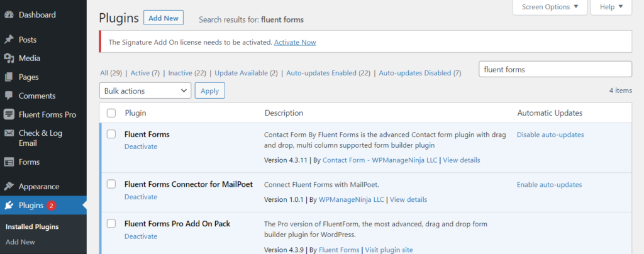The image size is (644, 254).
Task: Click the Activate Now license link
Action: tap(295, 42)
